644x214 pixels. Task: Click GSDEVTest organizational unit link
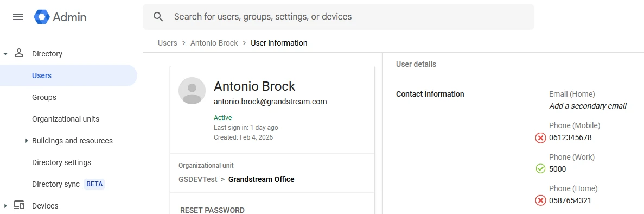pyautogui.click(x=198, y=179)
